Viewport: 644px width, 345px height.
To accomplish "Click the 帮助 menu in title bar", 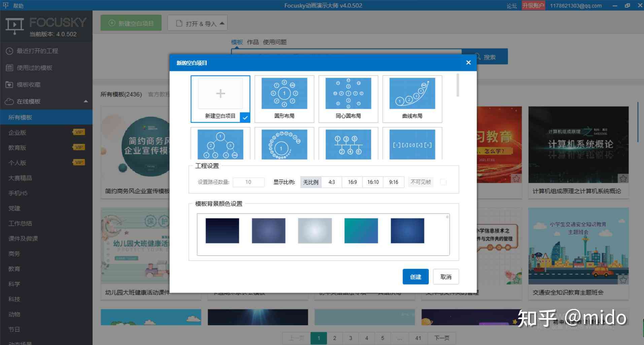I will [18, 6].
